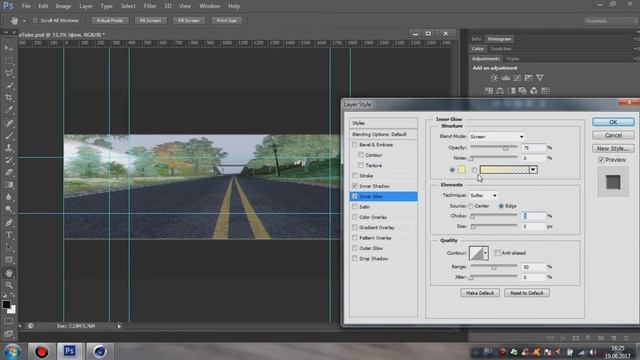Select the Brush tool
Viewport: 640px width, 360px height.
(9, 135)
